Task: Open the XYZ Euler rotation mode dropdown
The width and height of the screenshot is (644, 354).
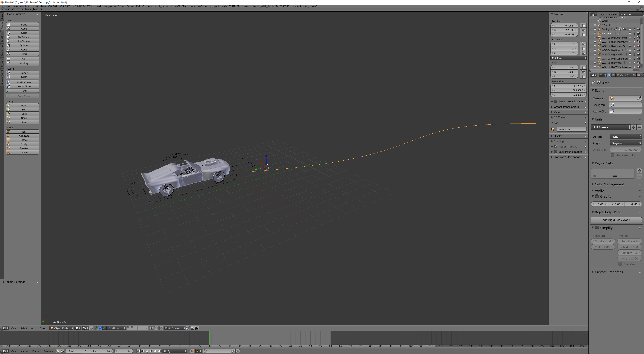Action: point(569,58)
